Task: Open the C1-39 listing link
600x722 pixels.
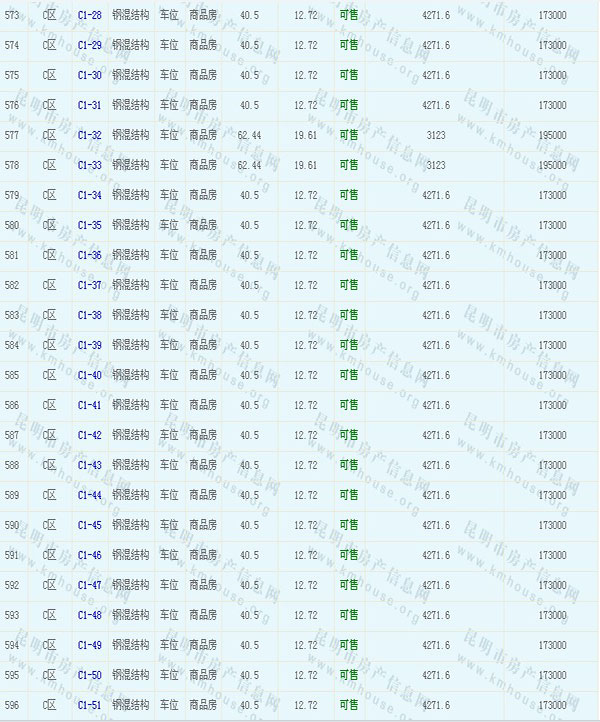Action: 89,345
